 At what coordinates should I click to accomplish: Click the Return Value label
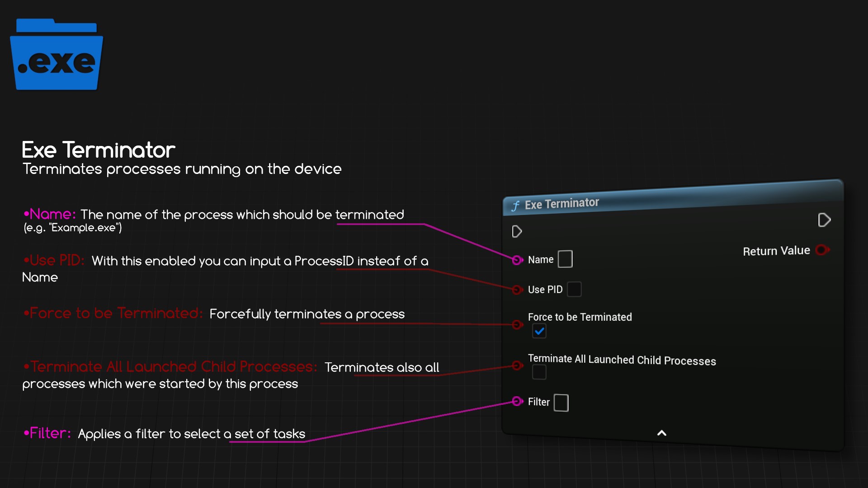pyautogui.click(x=776, y=251)
